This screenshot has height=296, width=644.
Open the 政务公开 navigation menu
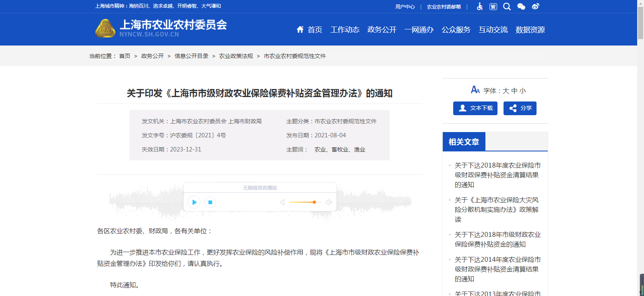382,30
